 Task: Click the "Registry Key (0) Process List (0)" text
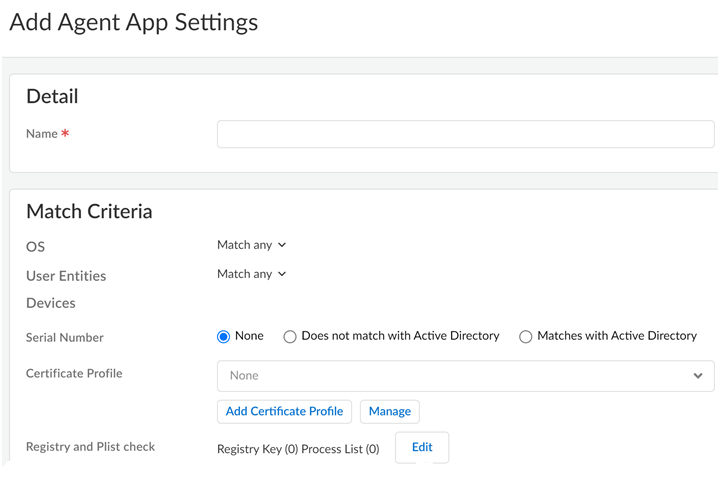[298, 449]
